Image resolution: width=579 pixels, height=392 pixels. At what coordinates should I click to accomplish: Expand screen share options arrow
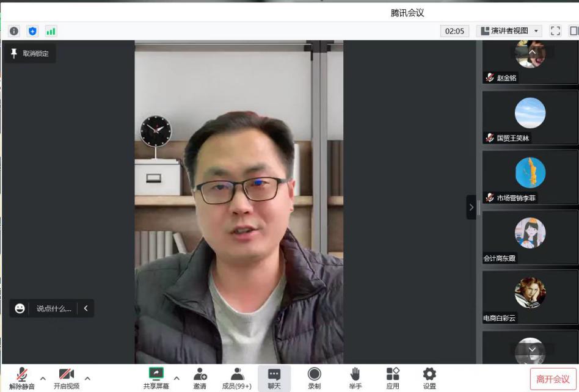click(x=177, y=379)
